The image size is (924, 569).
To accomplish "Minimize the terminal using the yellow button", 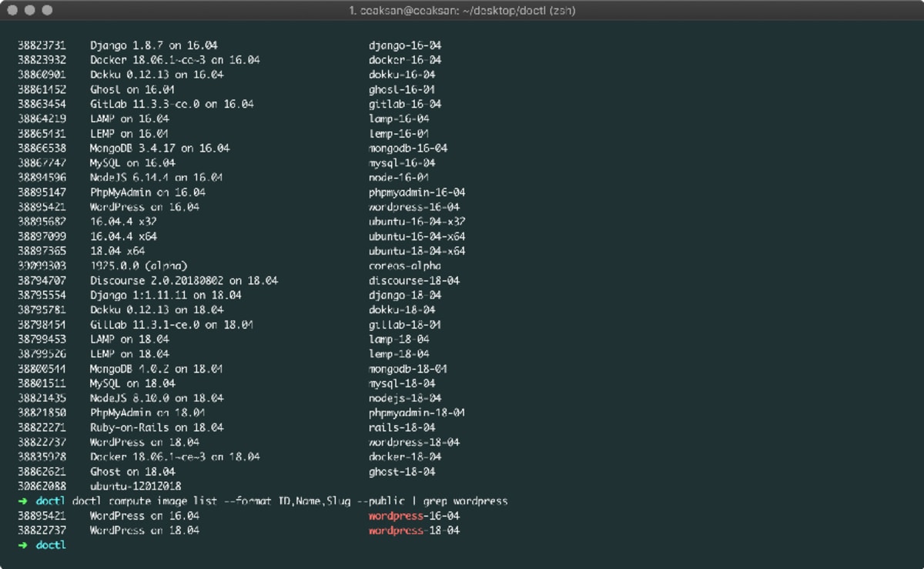I will click(x=31, y=10).
